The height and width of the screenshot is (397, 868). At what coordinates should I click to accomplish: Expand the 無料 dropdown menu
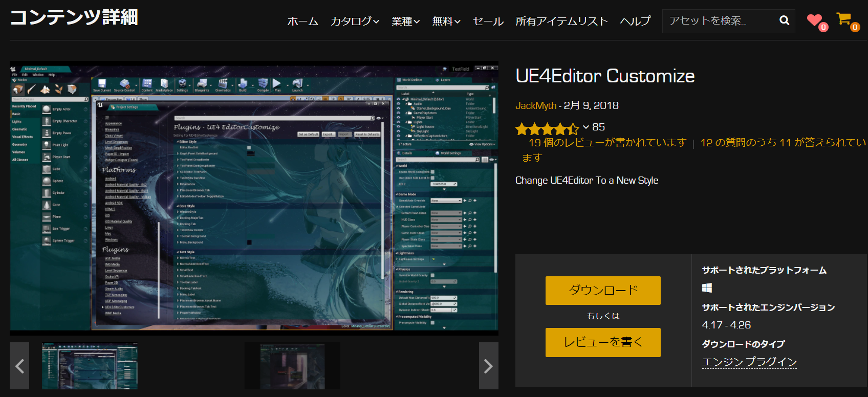(446, 21)
